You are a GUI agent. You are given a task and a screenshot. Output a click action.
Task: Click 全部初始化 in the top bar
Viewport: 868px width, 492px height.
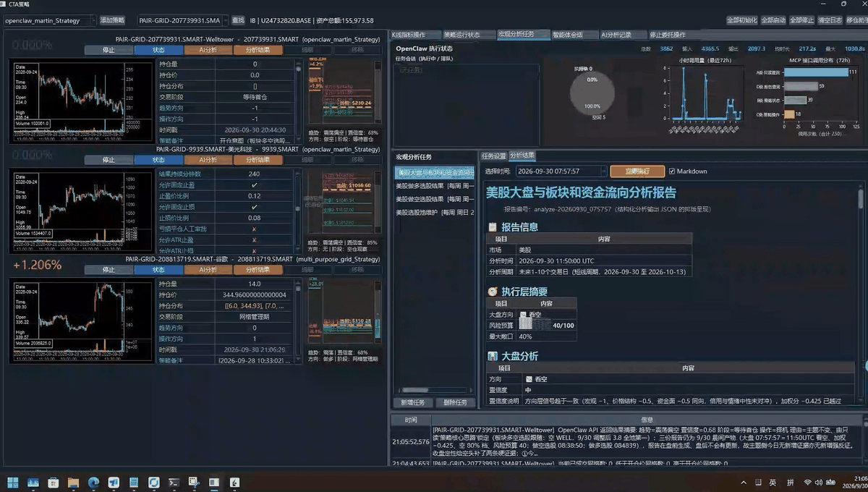[x=741, y=20]
